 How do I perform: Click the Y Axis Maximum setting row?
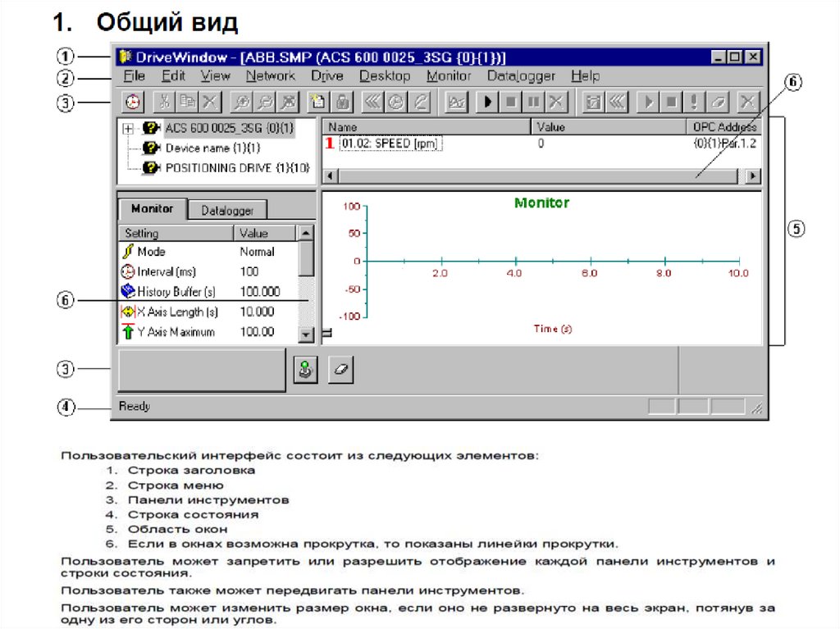tap(208, 331)
